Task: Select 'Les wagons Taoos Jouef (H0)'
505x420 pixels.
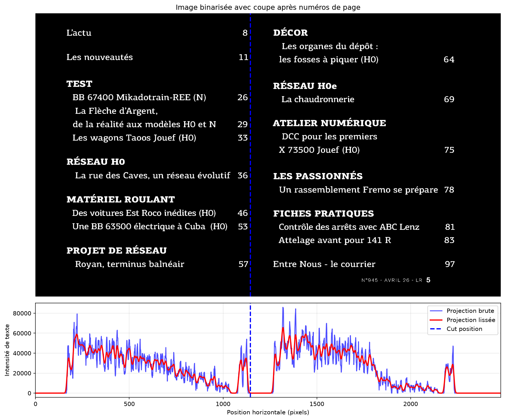Action: 134,138
